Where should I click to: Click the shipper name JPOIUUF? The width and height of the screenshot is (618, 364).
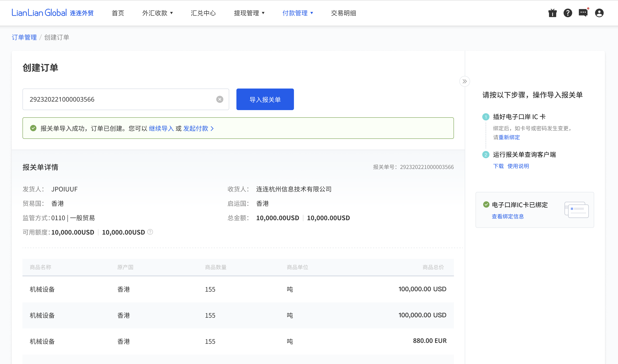click(x=64, y=189)
